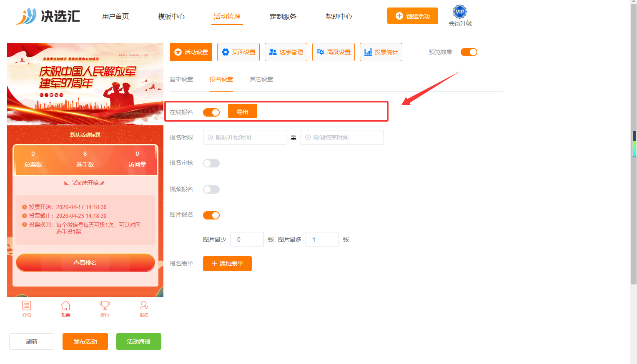Enable the 视频报名 switch
The image size is (637, 364).
click(x=211, y=189)
